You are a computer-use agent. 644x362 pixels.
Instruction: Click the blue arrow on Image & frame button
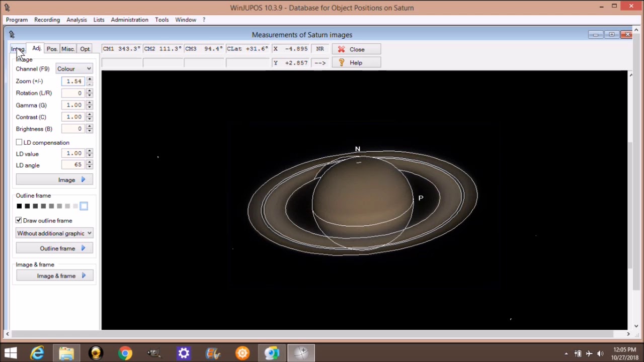pos(84,276)
